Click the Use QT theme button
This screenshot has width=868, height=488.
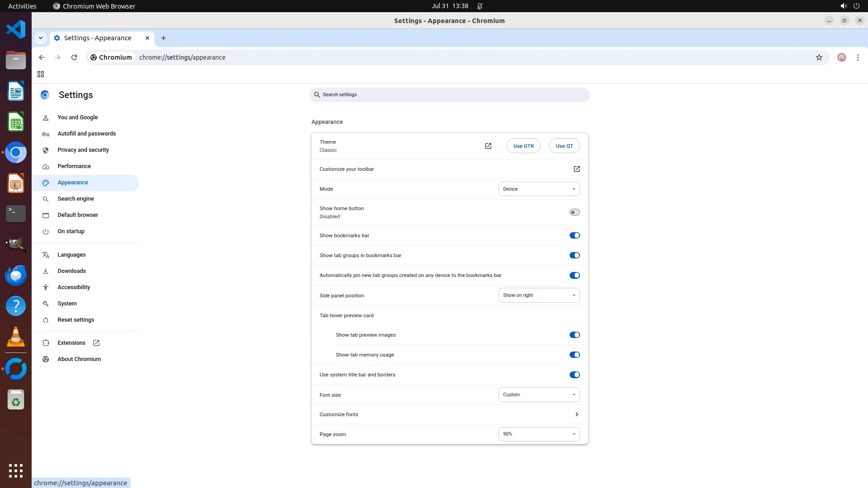coord(564,146)
